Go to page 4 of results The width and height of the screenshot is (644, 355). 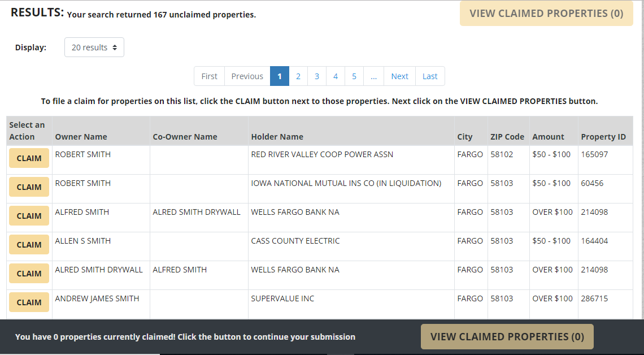click(x=336, y=76)
